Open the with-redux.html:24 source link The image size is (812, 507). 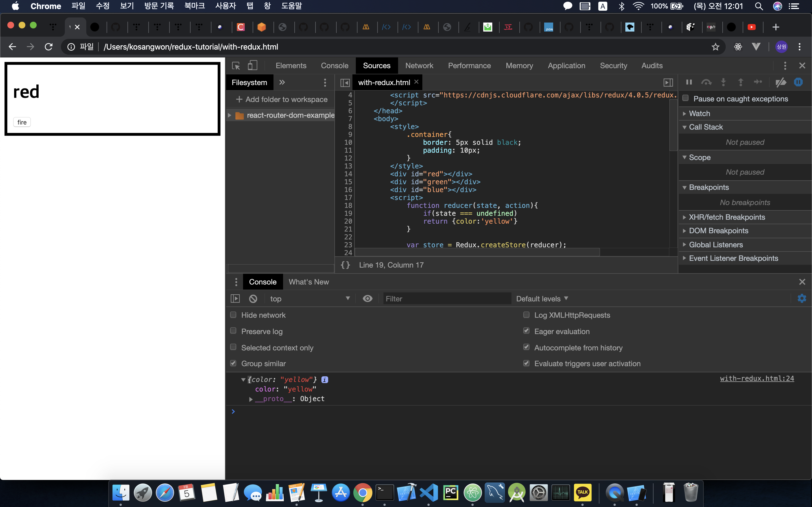click(757, 379)
